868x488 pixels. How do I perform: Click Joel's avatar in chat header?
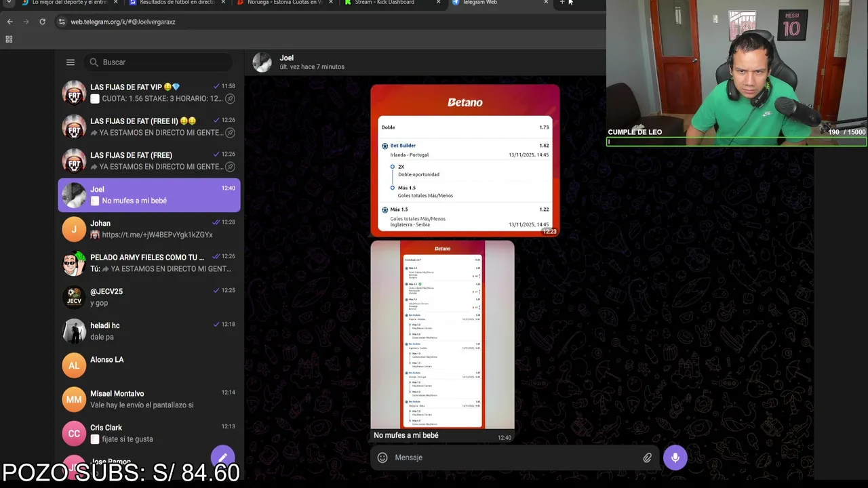262,62
